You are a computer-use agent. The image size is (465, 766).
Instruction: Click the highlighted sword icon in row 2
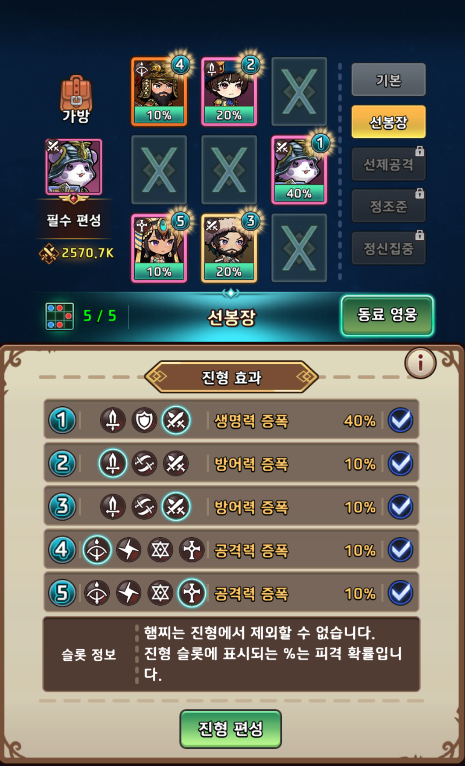click(113, 464)
